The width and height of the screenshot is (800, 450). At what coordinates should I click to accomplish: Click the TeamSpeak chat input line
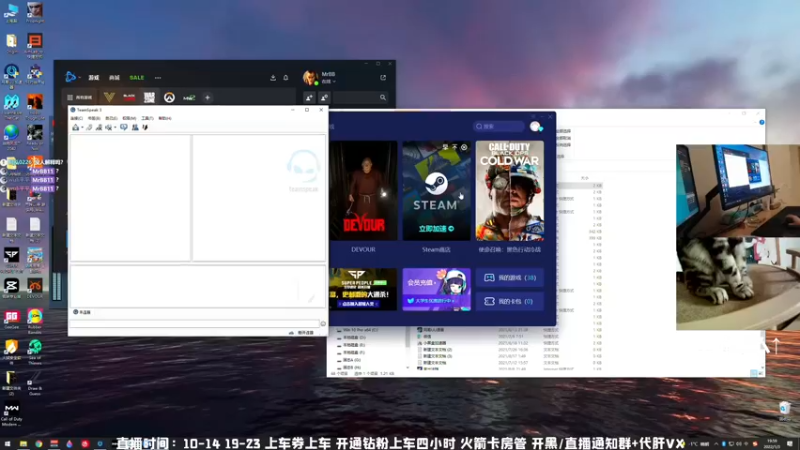pyautogui.click(x=194, y=323)
